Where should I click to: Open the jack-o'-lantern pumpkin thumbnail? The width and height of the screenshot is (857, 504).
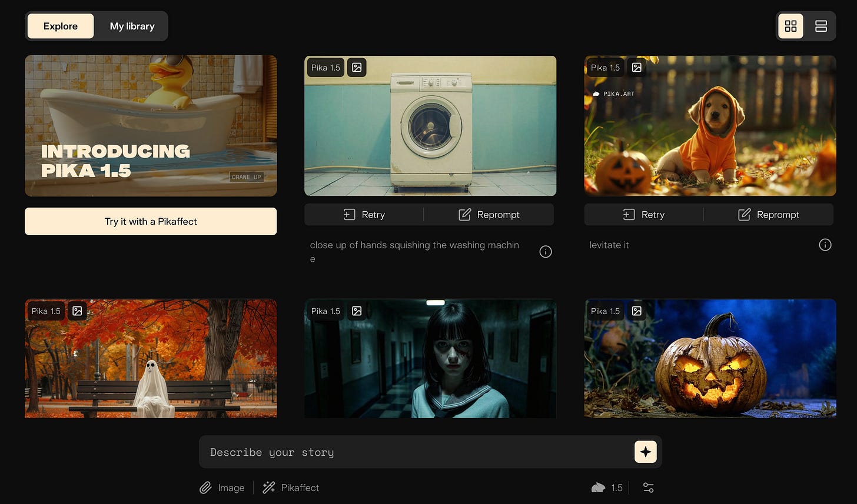[710, 358]
